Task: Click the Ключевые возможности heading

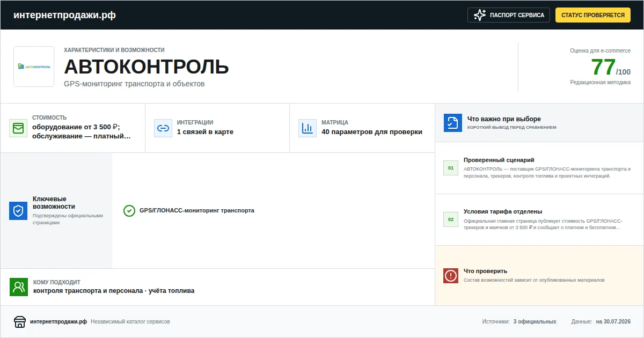Action: click(54, 202)
